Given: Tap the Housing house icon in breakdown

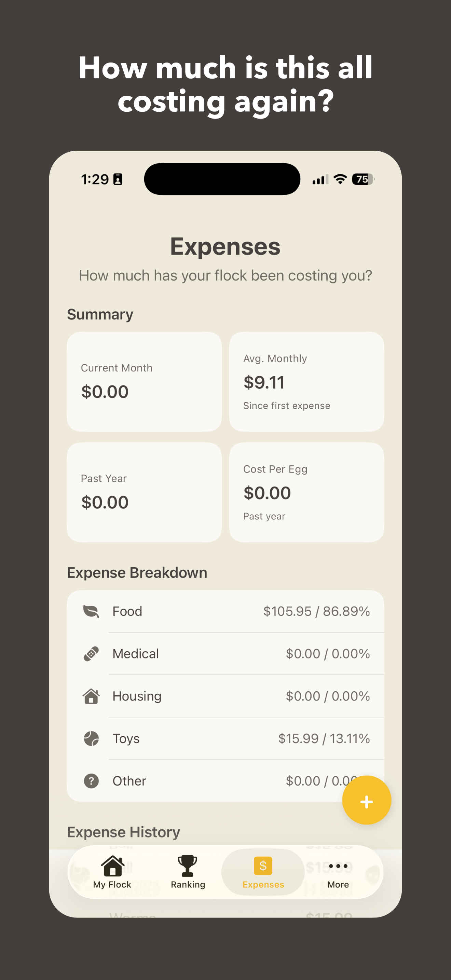Looking at the screenshot, I should pyautogui.click(x=91, y=696).
